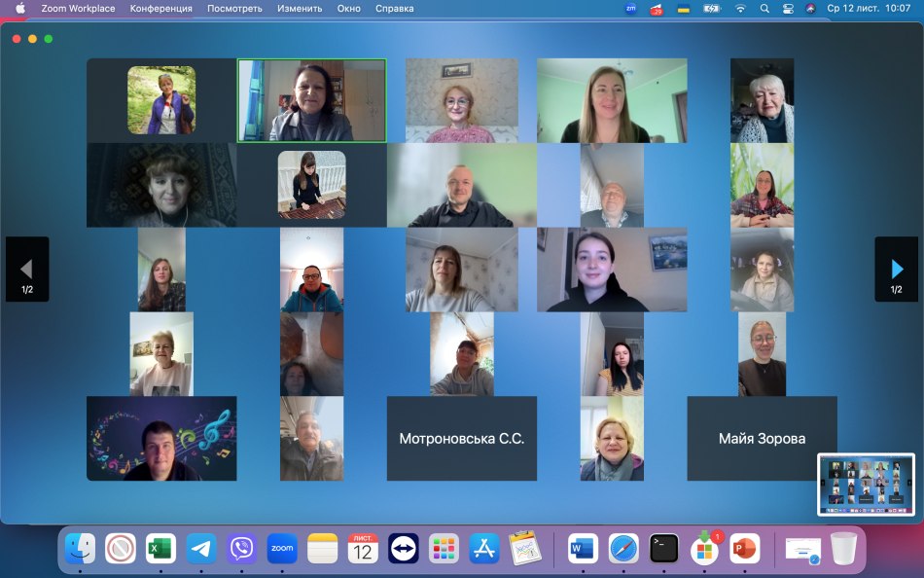Select the Мотроновська С.С. participant tile
The height and width of the screenshot is (578, 924).
point(462,438)
